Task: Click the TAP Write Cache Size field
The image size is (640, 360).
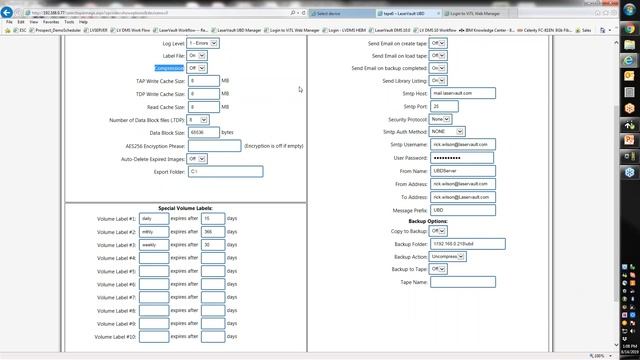Action: click(x=204, y=81)
